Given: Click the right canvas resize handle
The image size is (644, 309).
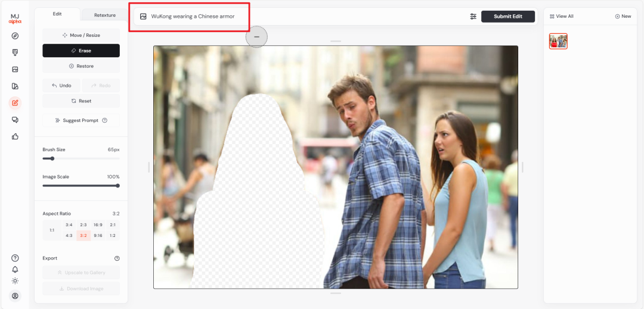Looking at the screenshot, I should tap(522, 167).
